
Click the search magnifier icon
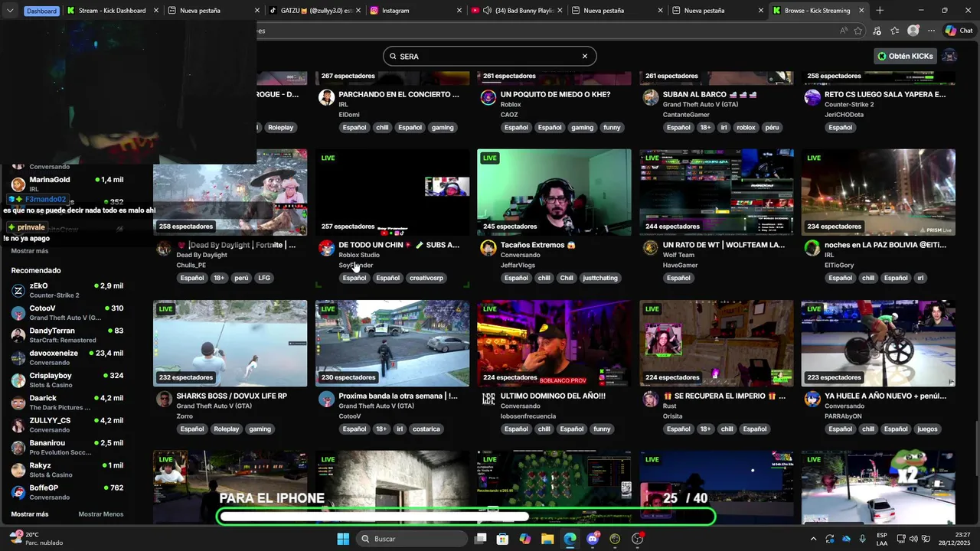click(393, 56)
